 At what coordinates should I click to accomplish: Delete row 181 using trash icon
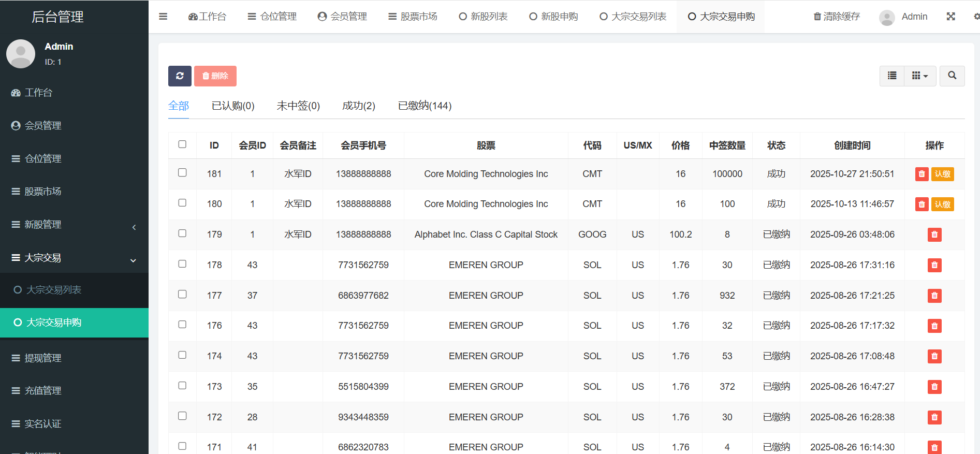(x=922, y=174)
